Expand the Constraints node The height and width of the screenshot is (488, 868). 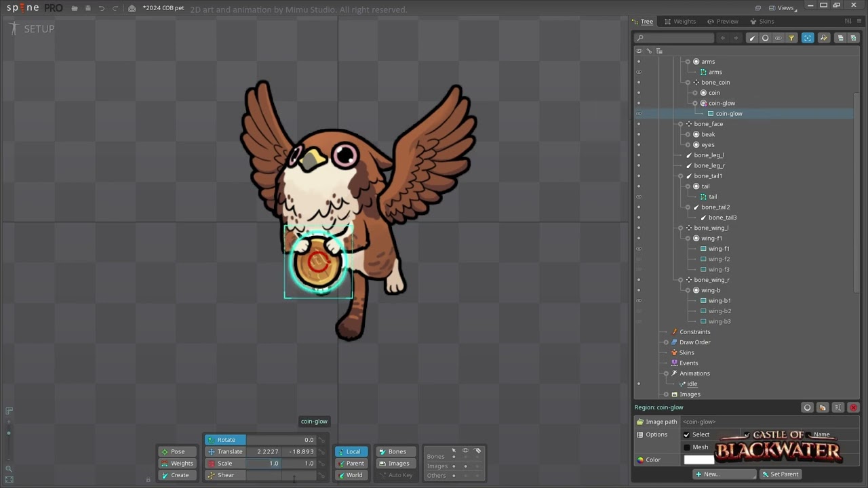665,332
